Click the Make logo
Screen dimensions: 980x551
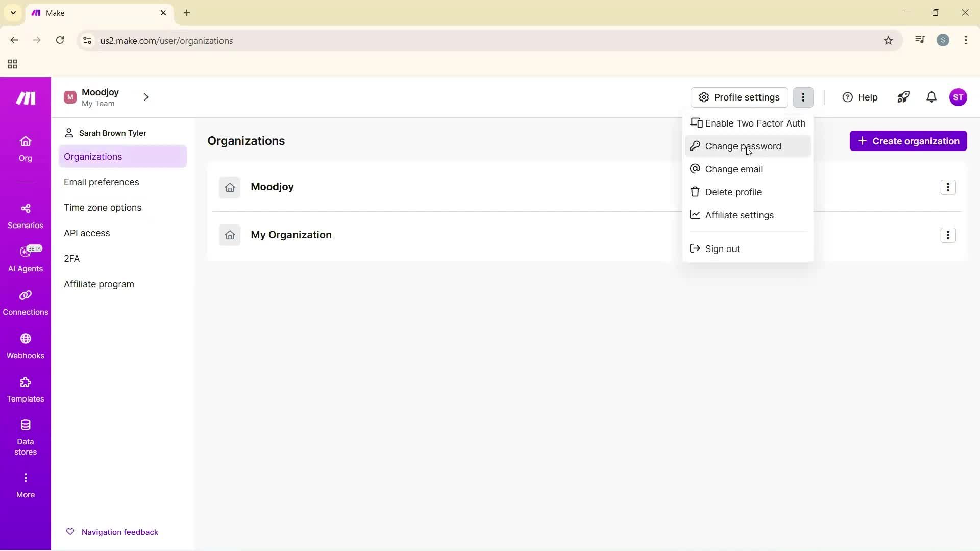point(25,98)
